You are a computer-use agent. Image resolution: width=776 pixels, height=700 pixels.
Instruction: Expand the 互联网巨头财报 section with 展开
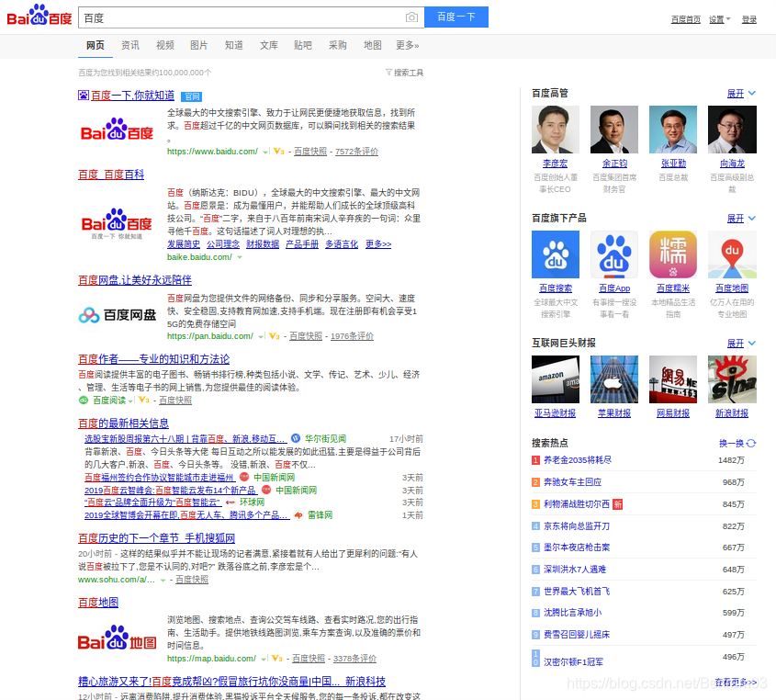tap(741, 343)
